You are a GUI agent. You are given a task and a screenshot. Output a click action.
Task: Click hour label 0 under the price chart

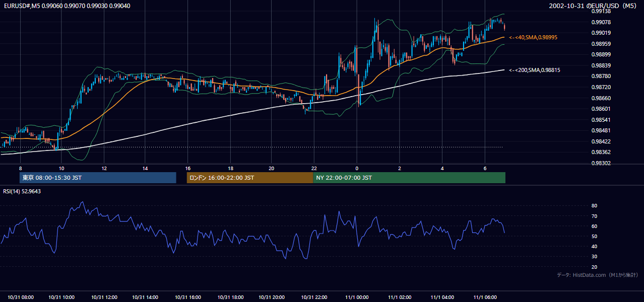(x=357, y=168)
